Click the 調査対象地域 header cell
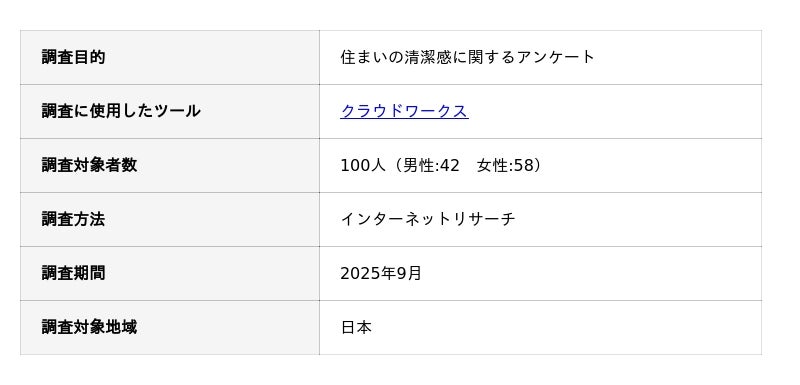 click(x=170, y=327)
